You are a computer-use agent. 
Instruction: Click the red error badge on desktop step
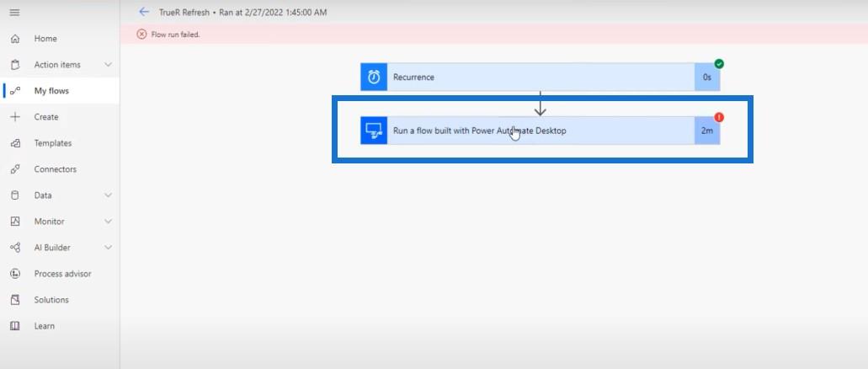click(x=718, y=117)
